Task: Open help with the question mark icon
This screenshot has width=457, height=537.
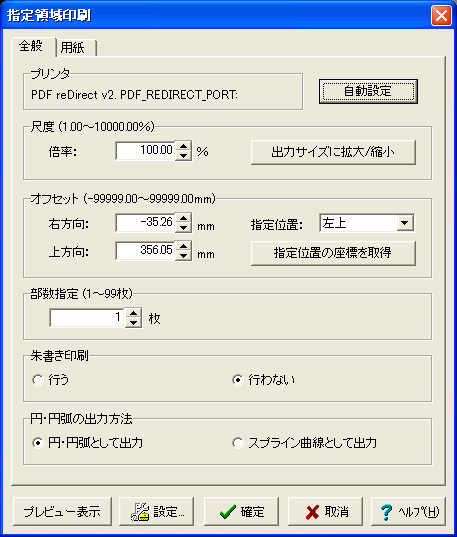Action: [x=408, y=511]
